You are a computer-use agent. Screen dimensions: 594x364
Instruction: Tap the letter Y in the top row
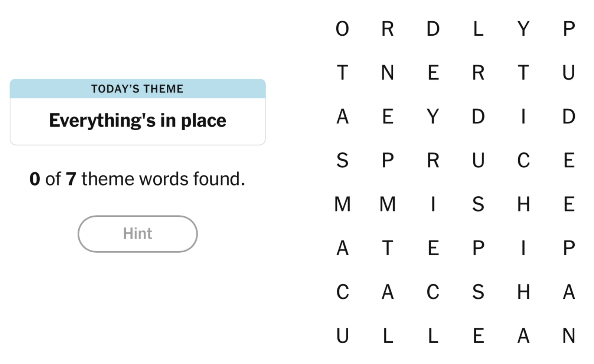click(523, 29)
